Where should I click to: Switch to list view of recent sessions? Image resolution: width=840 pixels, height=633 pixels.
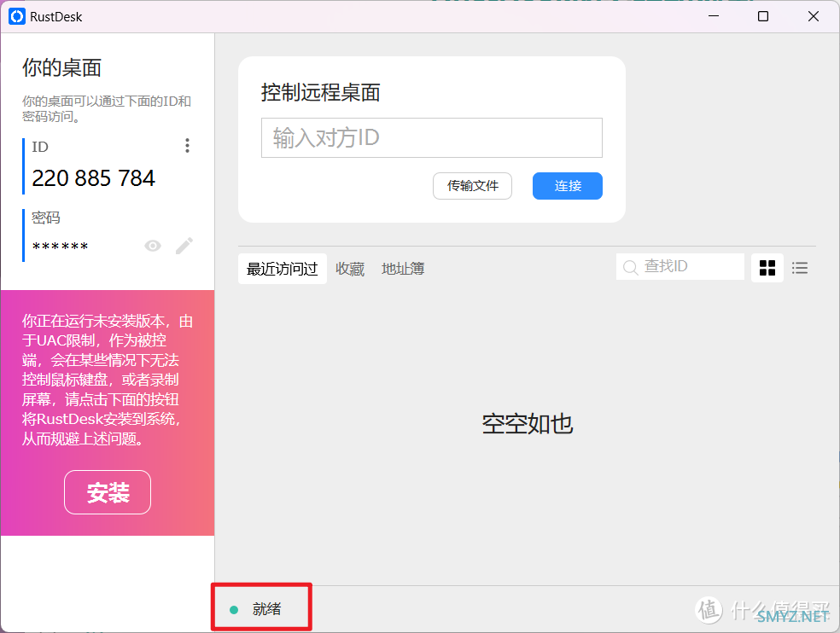pyautogui.click(x=800, y=268)
